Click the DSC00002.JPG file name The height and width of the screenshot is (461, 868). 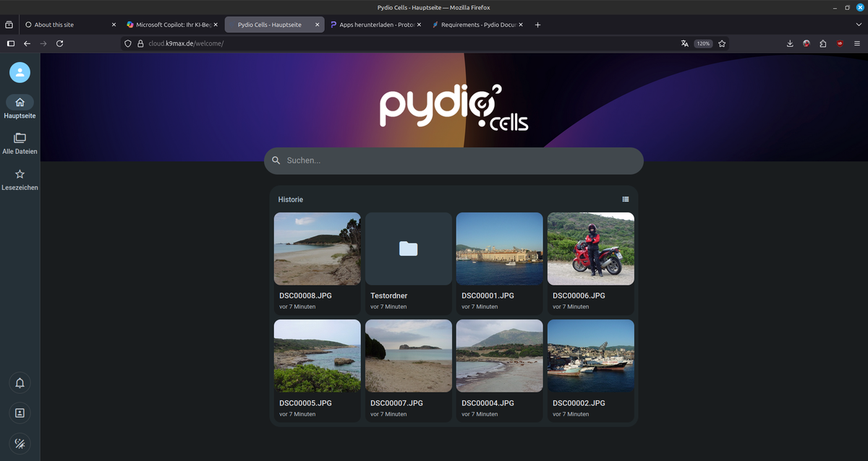pos(579,403)
